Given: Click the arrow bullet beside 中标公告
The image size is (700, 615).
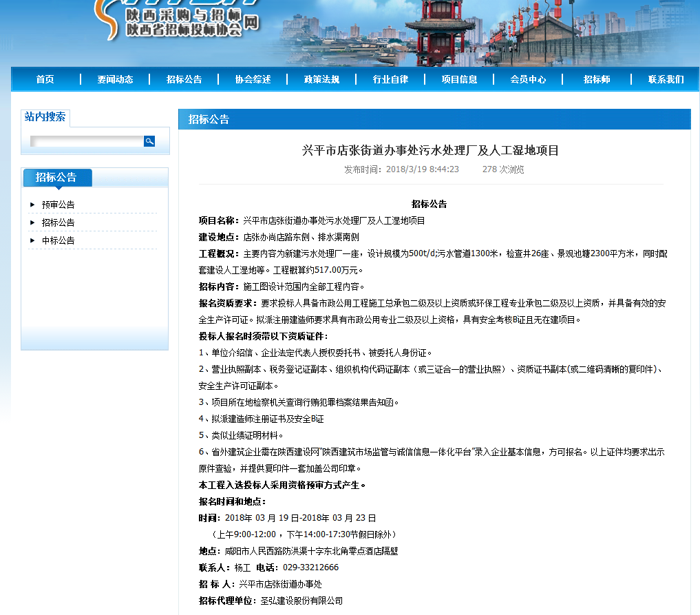Looking at the screenshot, I should point(32,240).
